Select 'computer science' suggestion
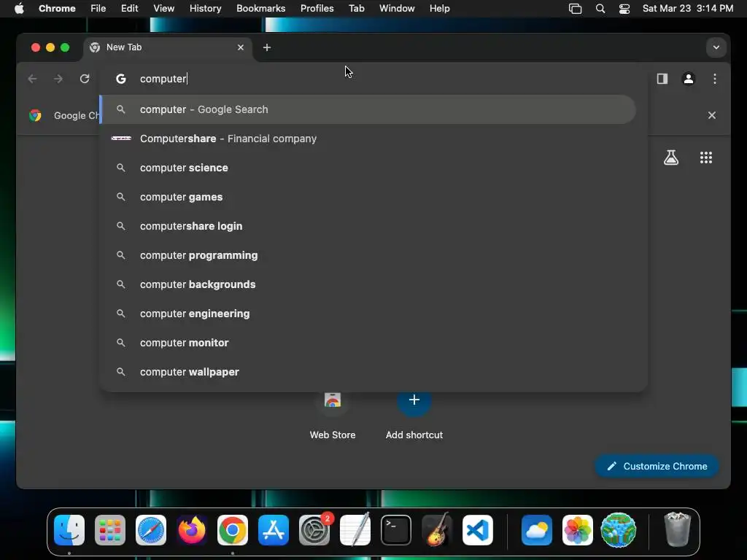 coord(368,168)
